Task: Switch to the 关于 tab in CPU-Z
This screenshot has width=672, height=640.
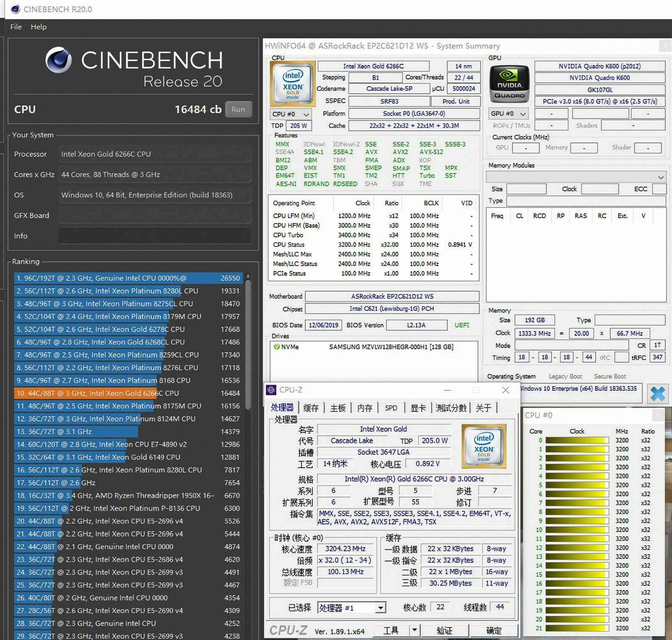Action: coord(483,408)
